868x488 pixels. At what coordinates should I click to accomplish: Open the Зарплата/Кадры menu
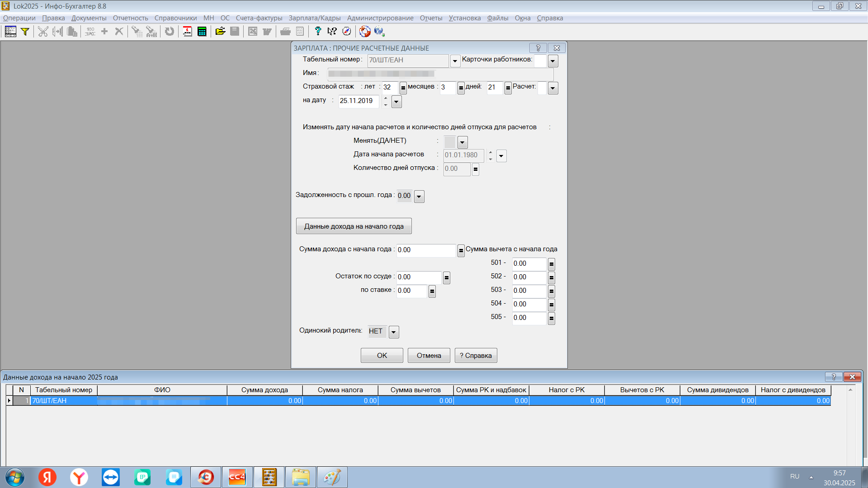click(315, 18)
